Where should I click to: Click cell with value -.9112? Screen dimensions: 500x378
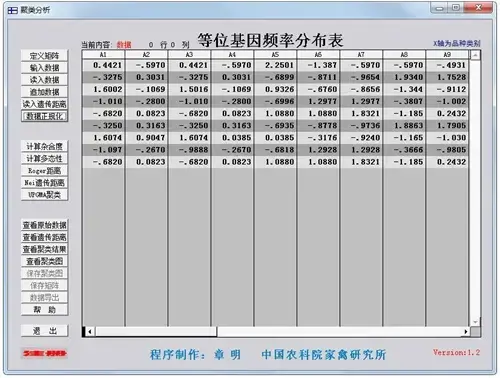[x=447, y=89]
